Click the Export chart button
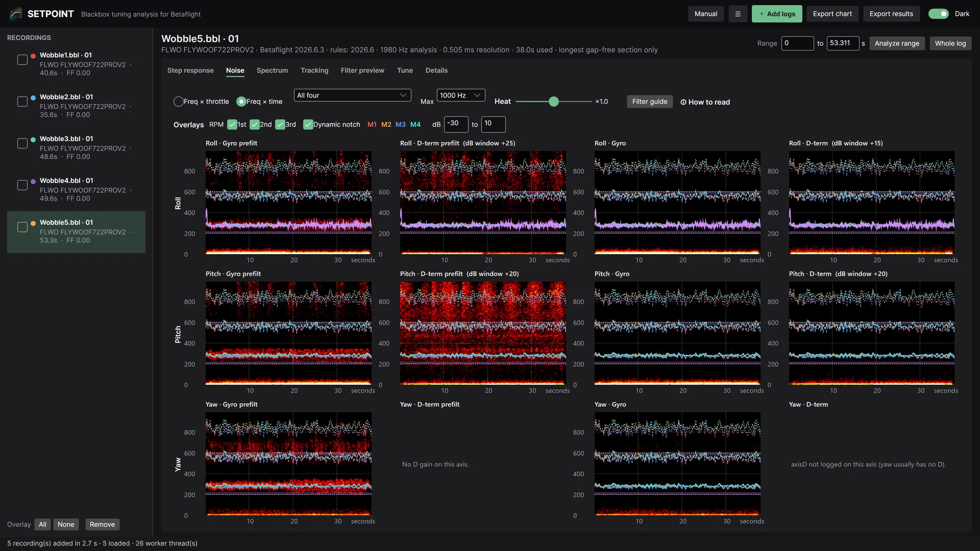The width and height of the screenshot is (980, 551). click(x=832, y=14)
